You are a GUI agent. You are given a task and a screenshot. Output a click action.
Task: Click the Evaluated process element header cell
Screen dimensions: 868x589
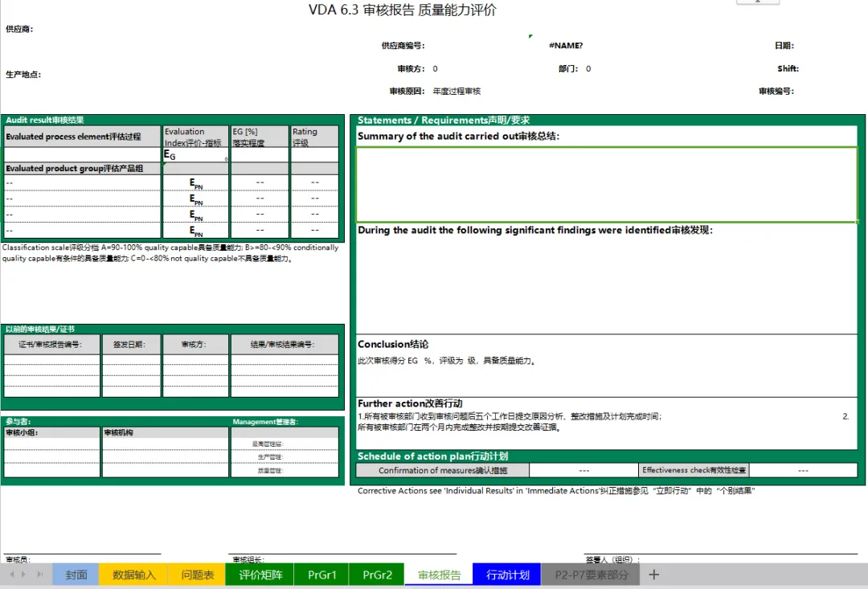pyautogui.click(x=82, y=136)
